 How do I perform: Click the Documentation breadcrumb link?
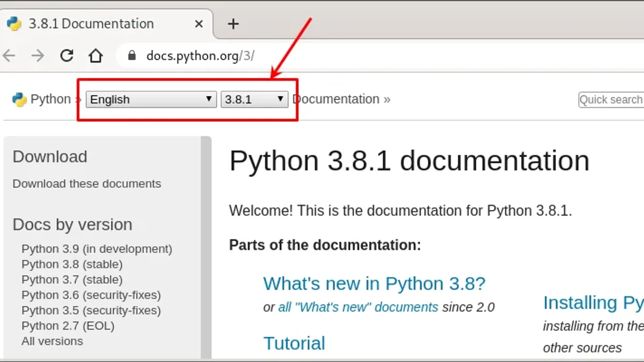click(336, 99)
